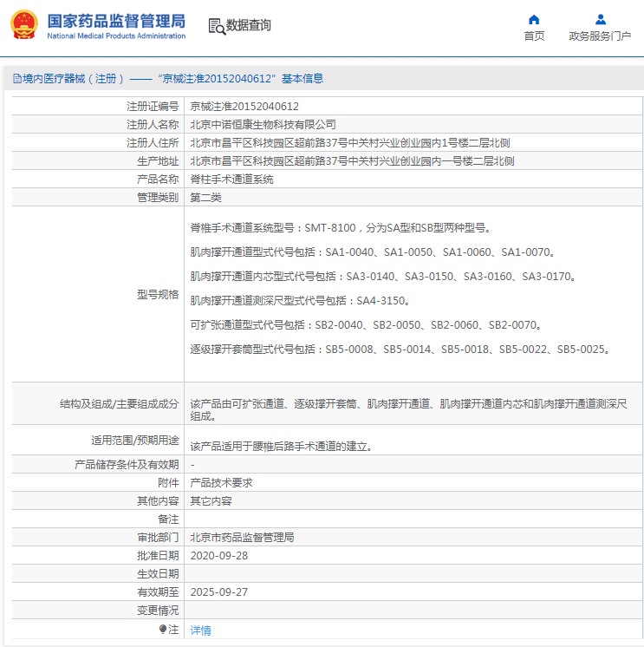644x647 pixels.
Task: Click 北京市药品监督管理局 approval department value
Action: point(242,537)
